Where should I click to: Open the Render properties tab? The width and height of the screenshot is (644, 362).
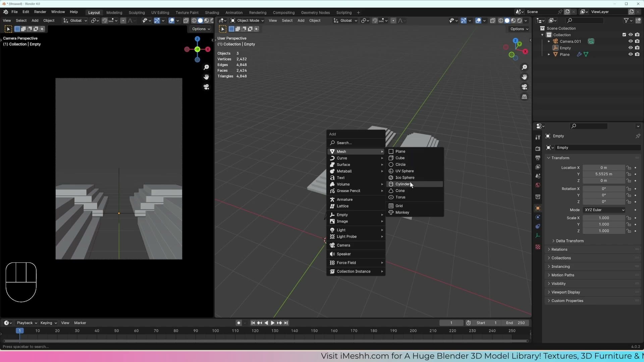click(538, 148)
